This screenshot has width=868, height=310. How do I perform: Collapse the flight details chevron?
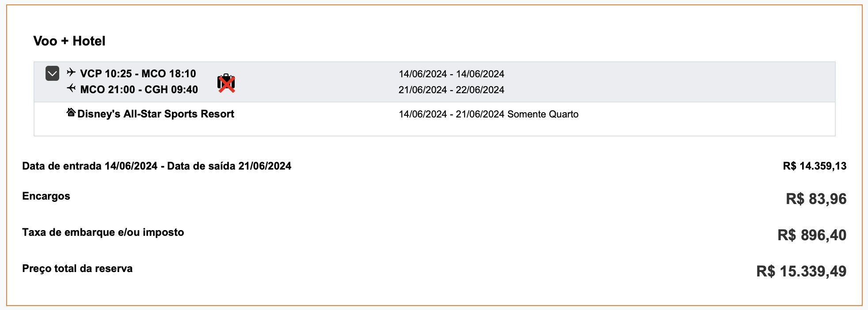(52, 73)
